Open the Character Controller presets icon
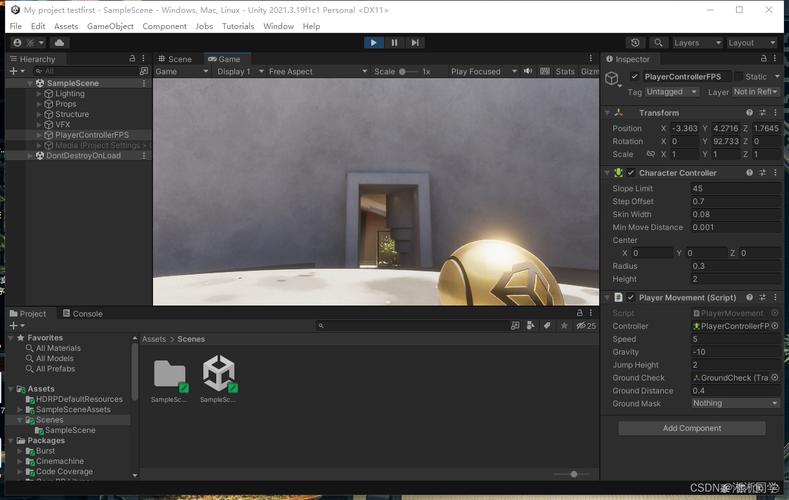 (x=762, y=173)
